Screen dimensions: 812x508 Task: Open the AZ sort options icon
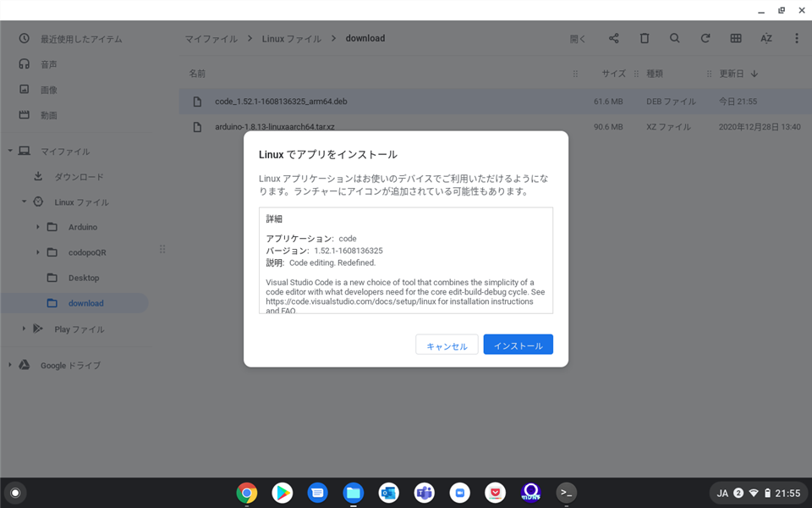click(x=766, y=38)
